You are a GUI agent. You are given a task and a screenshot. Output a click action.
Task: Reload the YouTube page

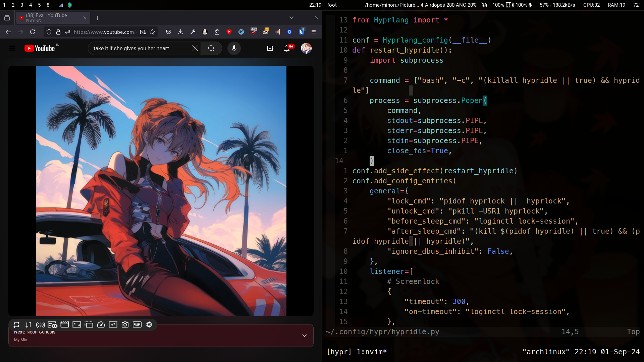point(33,32)
